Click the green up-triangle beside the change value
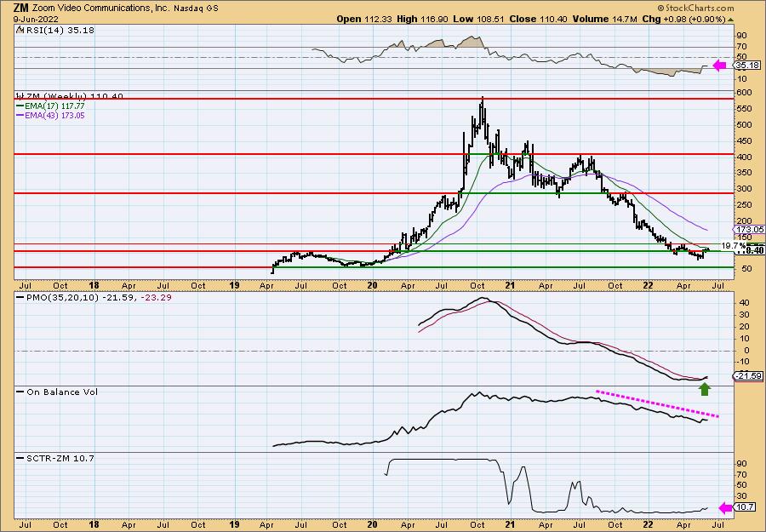This screenshot has width=766, height=532. click(x=730, y=20)
